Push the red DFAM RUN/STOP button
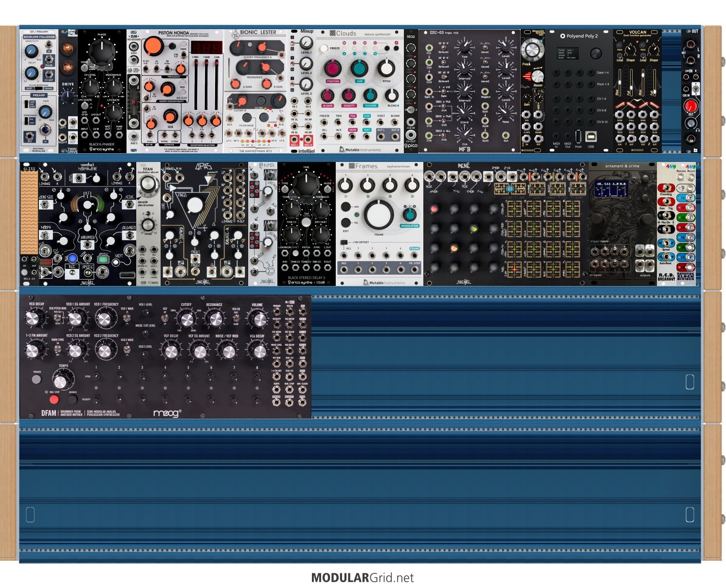The width and height of the screenshot is (726, 588). [x=54, y=400]
